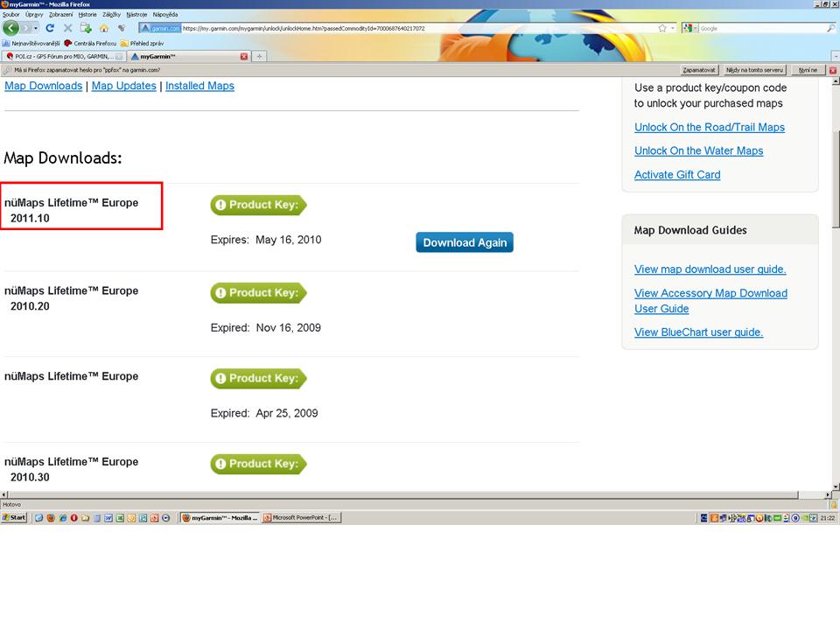This screenshot has height=630, width=840.
Task: Reload the page with the refresh icon
Action: coord(51,28)
